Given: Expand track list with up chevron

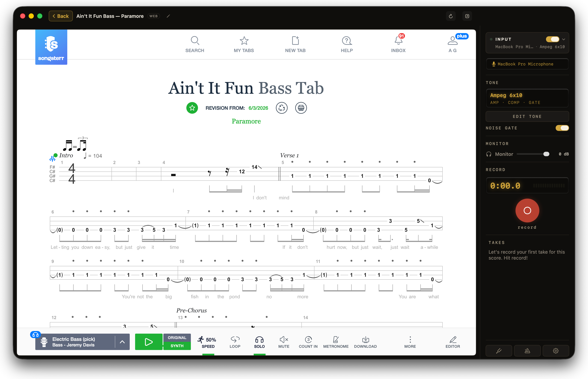Looking at the screenshot, I should (122, 342).
